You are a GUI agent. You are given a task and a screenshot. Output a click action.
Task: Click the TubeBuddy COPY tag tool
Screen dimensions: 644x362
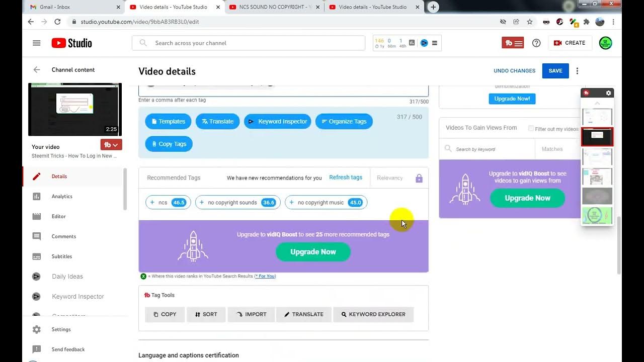point(165,314)
